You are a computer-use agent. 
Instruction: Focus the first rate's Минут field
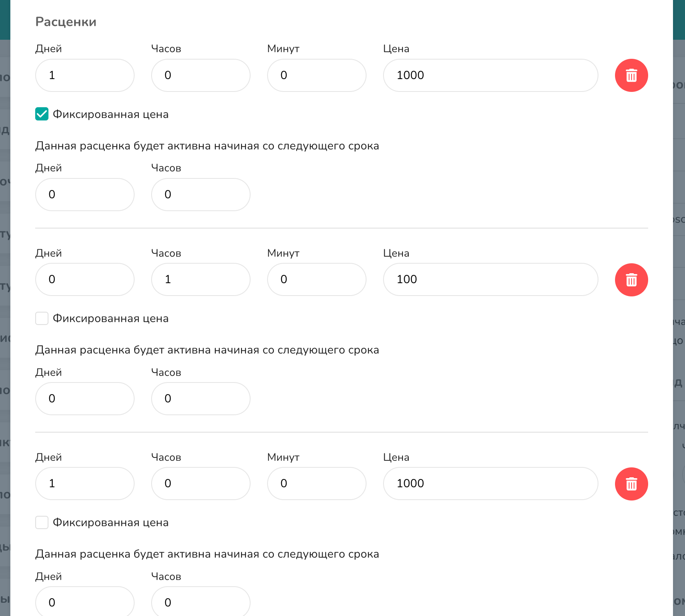(x=317, y=75)
